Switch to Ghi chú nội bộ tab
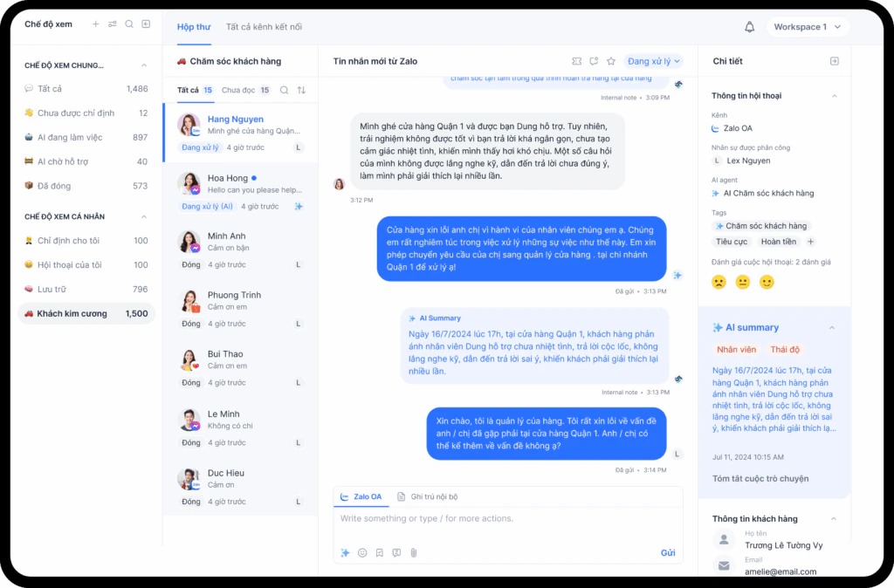This screenshot has height=588, width=894. pyautogui.click(x=428, y=497)
